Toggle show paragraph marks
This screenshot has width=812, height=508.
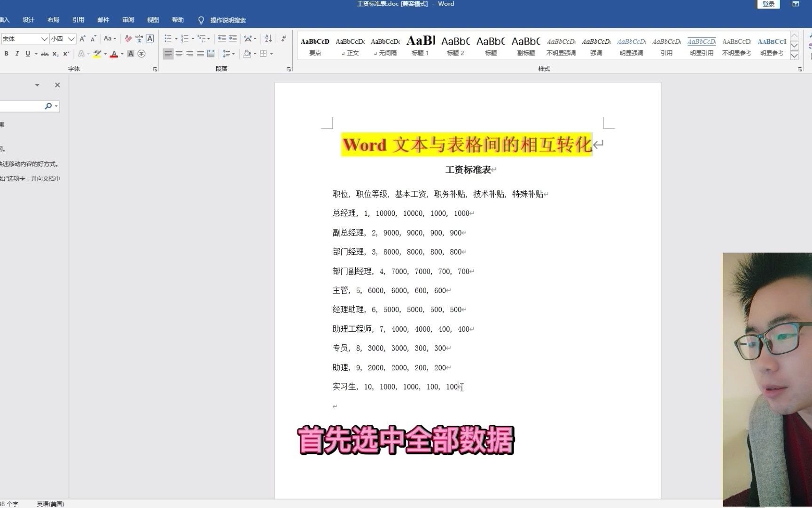283,39
